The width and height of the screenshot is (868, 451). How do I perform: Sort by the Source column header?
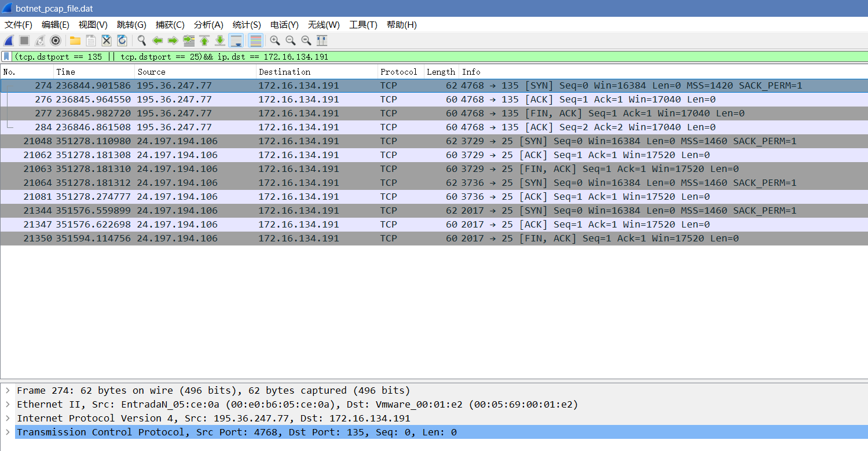[196, 72]
